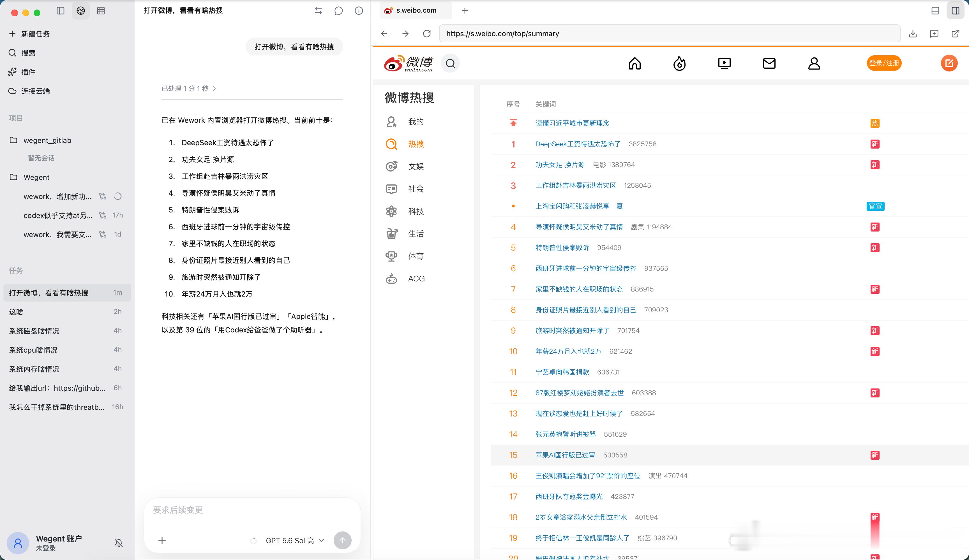969x560 pixels.
Task: Click the add-comment icon in browser toolbar
Action: [935, 33]
